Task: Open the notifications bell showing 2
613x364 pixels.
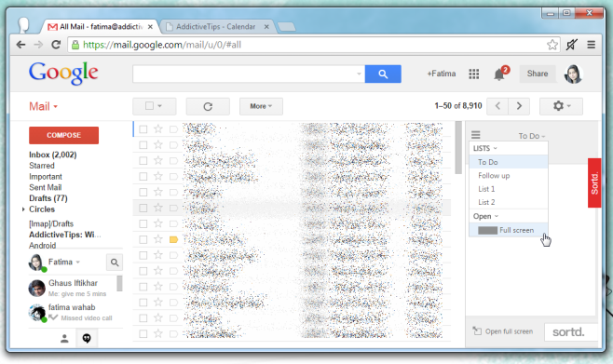Action: pyautogui.click(x=500, y=73)
